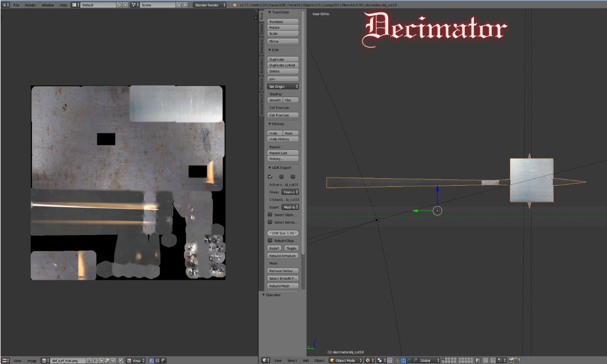Open Filename 'From o' dropdown

coord(290,192)
